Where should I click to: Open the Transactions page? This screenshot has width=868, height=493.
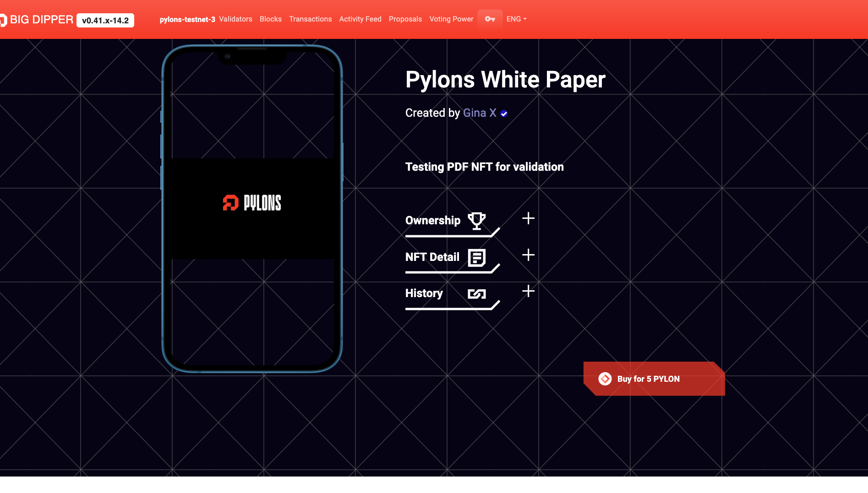pyautogui.click(x=310, y=19)
